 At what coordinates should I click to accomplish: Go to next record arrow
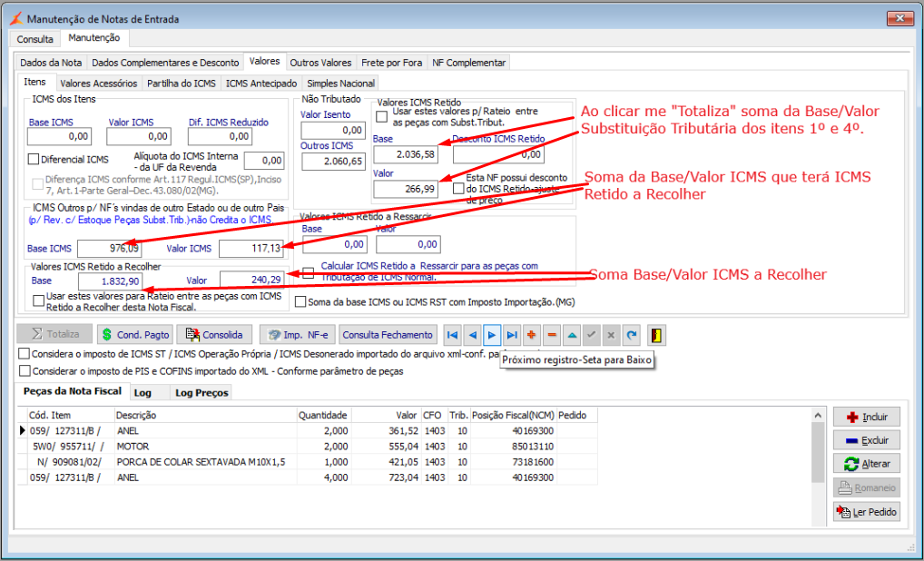point(492,335)
